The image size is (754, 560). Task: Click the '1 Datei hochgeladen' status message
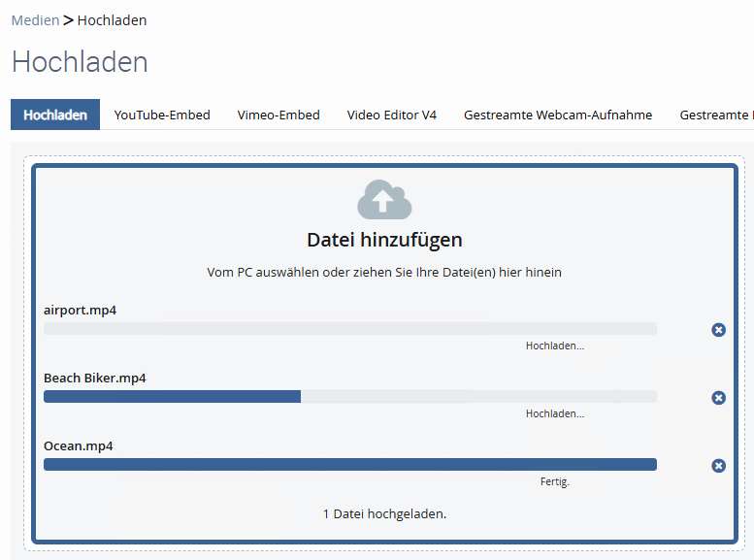(x=384, y=513)
